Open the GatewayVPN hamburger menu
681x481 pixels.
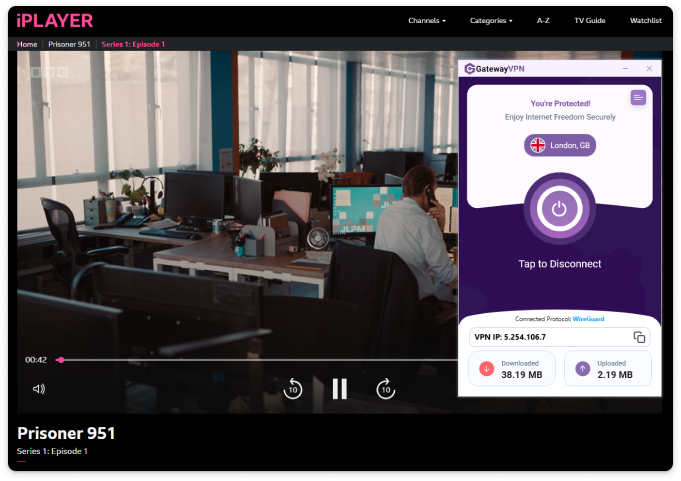click(x=638, y=97)
